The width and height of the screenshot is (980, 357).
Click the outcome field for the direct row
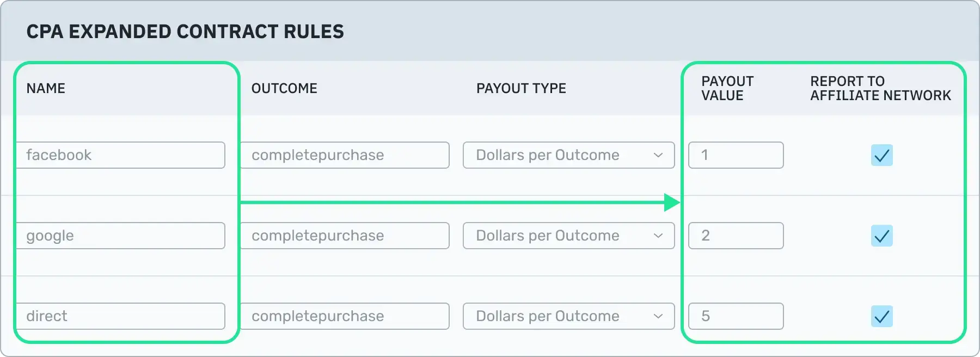coord(345,316)
